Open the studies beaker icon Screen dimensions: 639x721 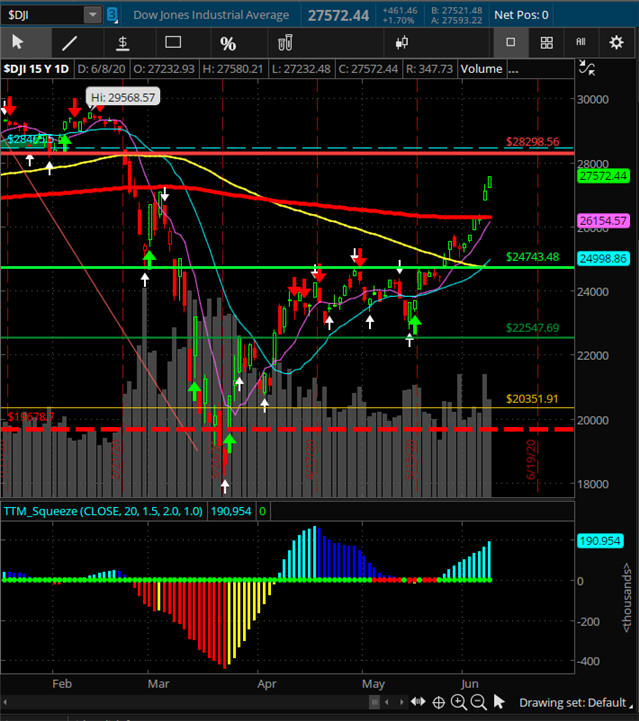click(x=284, y=43)
